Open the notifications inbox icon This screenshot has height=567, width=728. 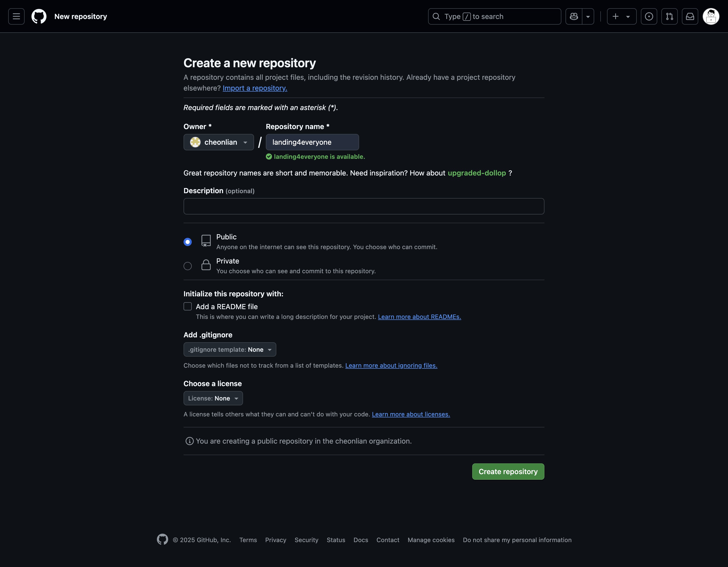pos(690,16)
